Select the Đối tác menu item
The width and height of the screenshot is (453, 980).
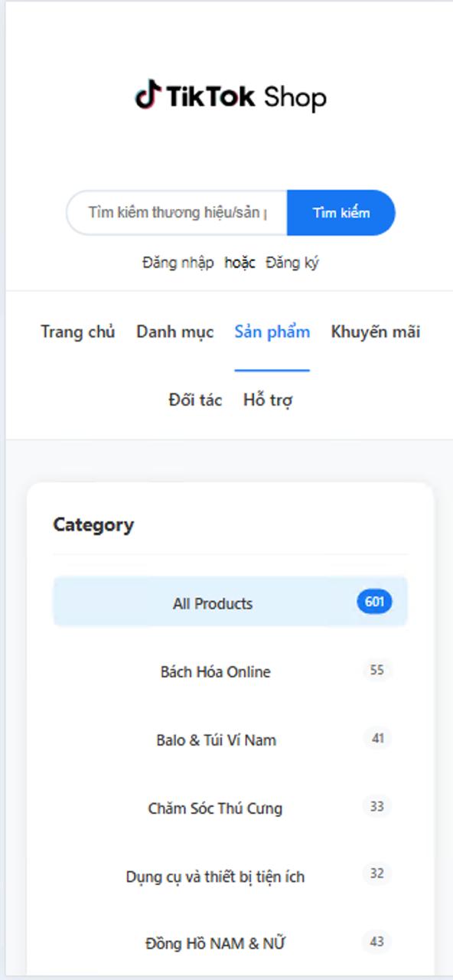194,400
